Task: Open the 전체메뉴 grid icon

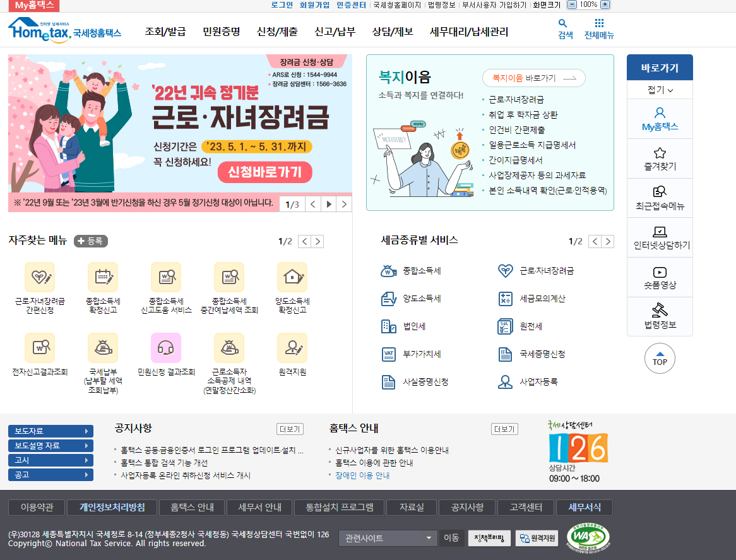Action: 599,23
